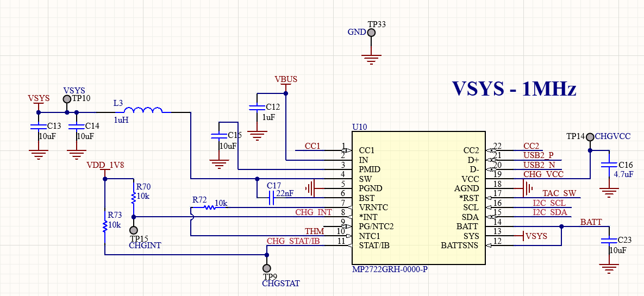Select the CHG_STAT/IB net label

[x=293, y=241]
